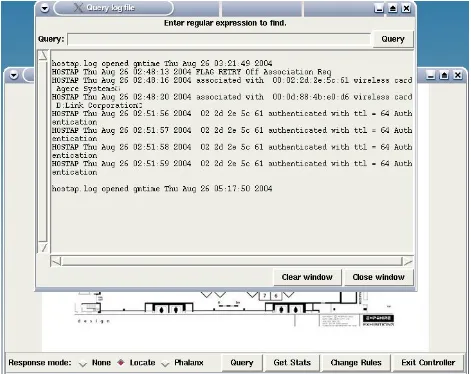Click the Query regular expression input field
The height and width of the screenshot is (374, 471).
click(219, 39)
